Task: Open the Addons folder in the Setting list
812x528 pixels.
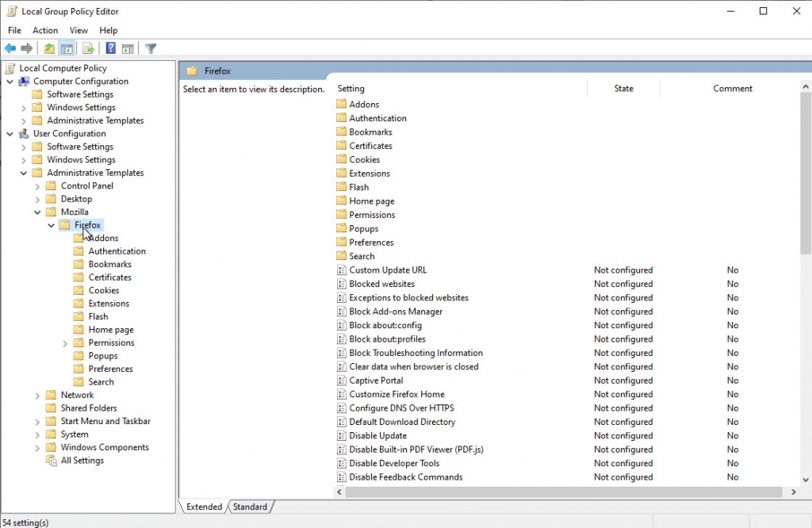Action: pos(366,104)
